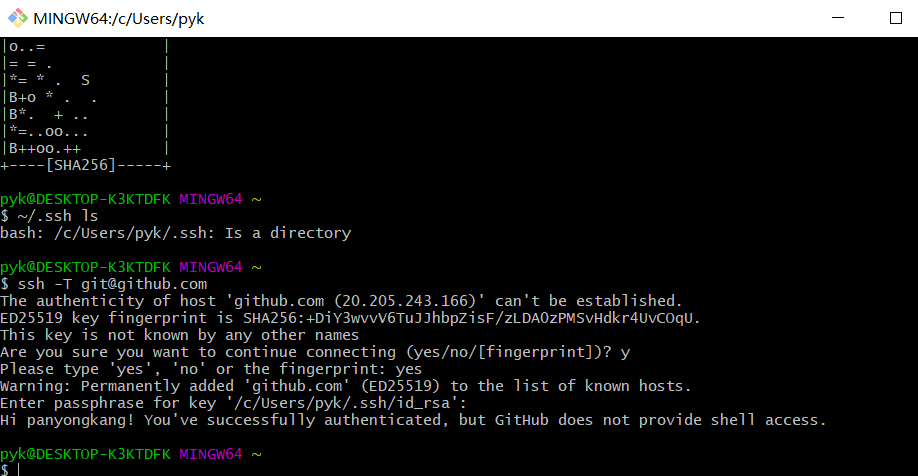The width and height of the screenshot is (918, 476).
Task: Click the first pyk@DESKTOP-K3KTDFK prompt text
Action: 85,199
